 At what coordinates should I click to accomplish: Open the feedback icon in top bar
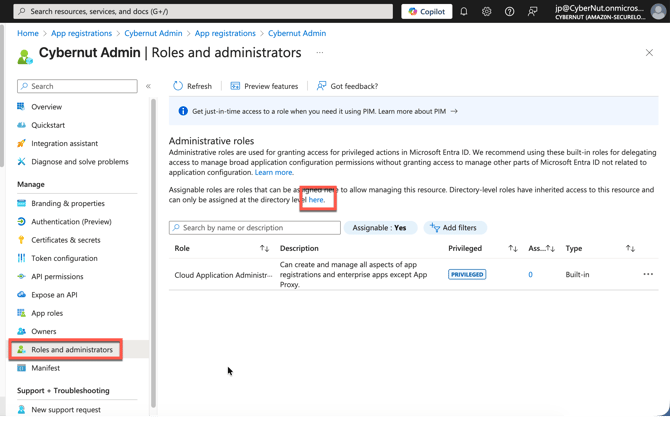pos(533,12)
